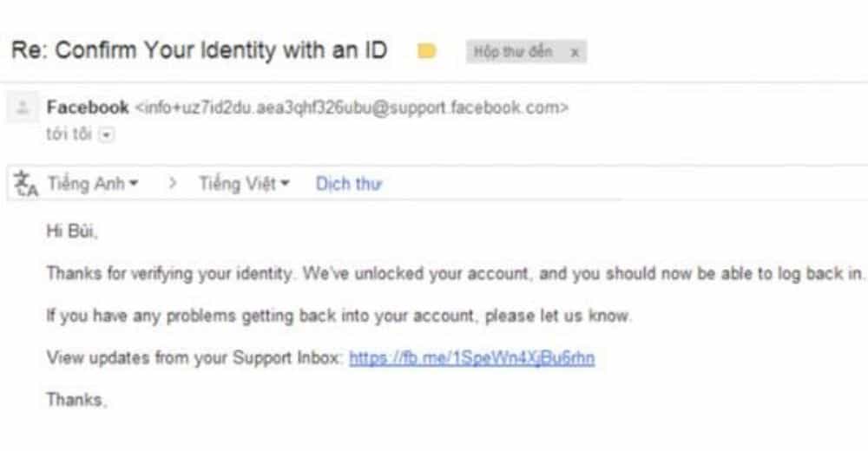868x451 pixels.
Task: Click the "If you have any problems" sentence
Action: point(339,316)
